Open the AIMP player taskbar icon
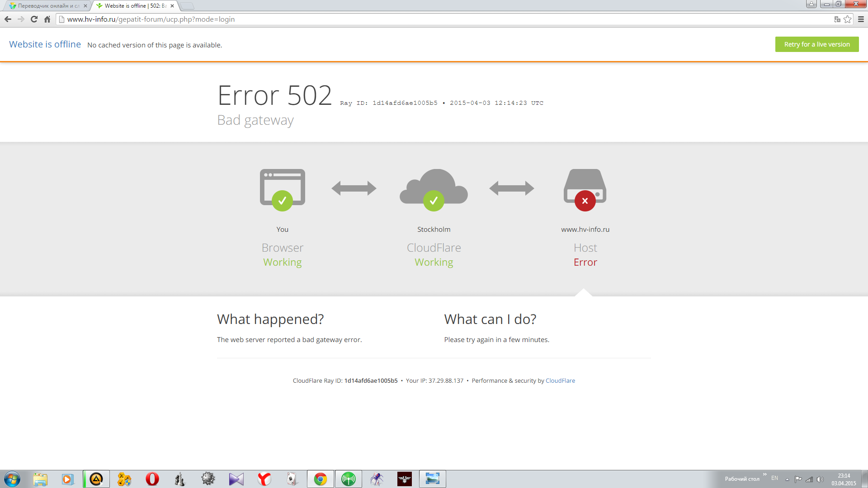 pyautogui.click(x=96, y=479)
